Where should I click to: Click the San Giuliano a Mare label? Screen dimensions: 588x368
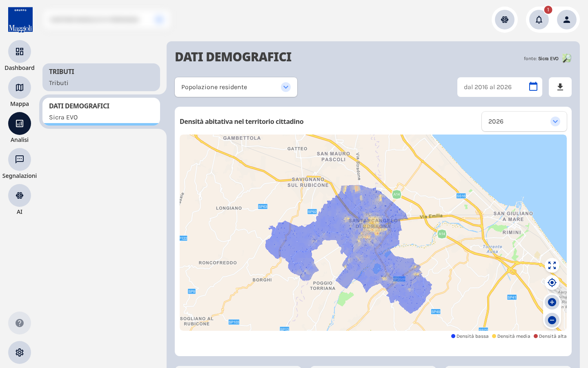coord(513,216)
